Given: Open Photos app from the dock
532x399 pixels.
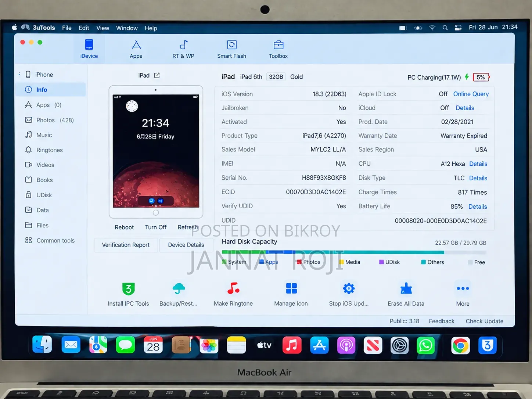Looking at the screenshot, I should pos(209,345).
